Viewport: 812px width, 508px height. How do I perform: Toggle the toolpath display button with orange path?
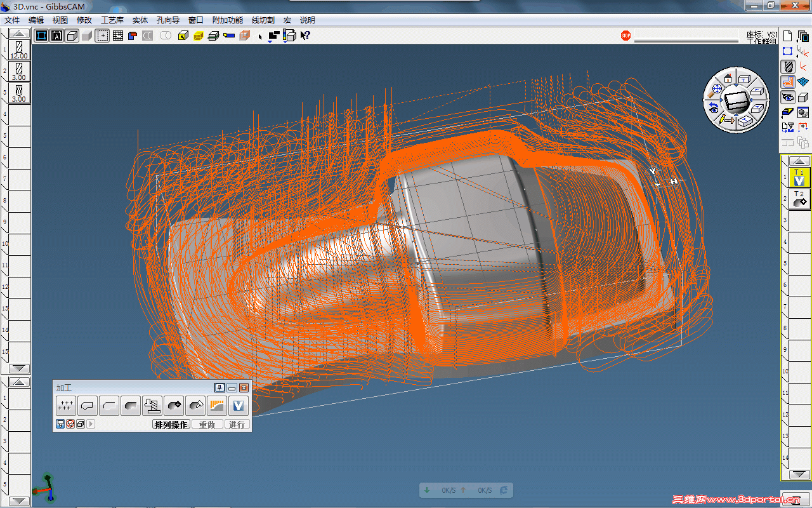coord(788,82)
